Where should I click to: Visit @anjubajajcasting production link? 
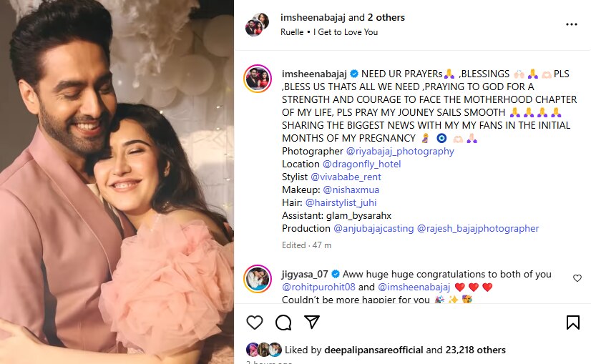[373, 228]
